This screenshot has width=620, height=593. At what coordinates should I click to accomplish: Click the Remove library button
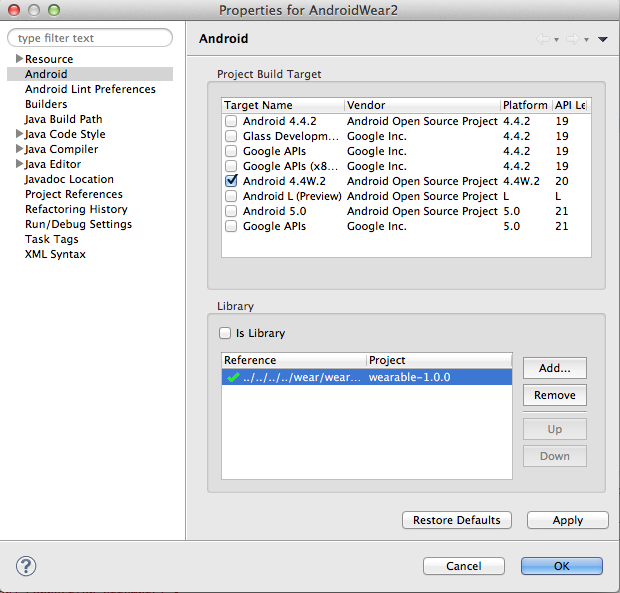coord(555,395)
